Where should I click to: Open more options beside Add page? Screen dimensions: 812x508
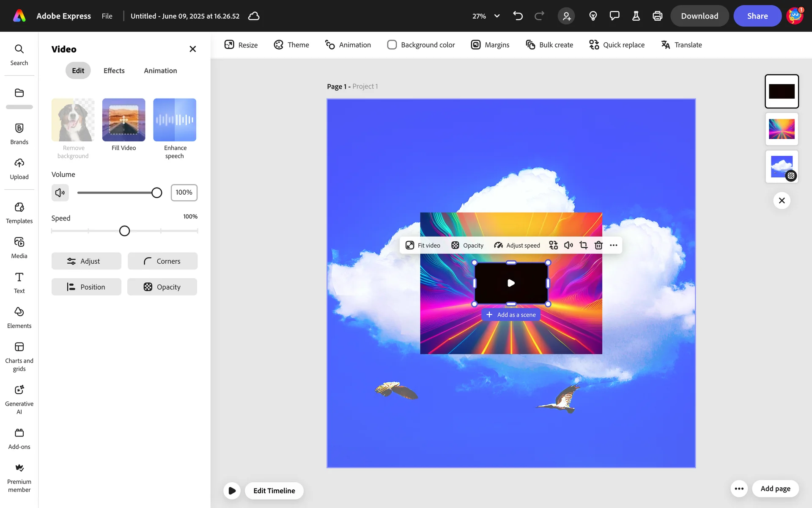(739, 489)
